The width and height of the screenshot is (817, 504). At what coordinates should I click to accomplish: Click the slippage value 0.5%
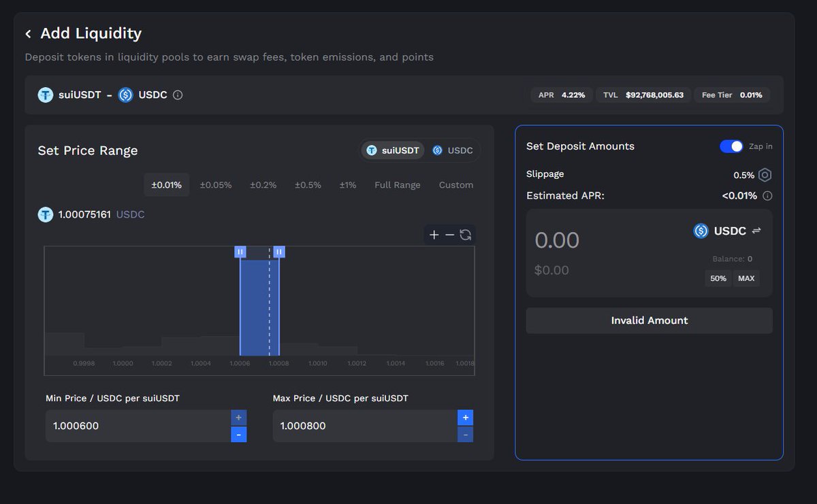point(743,175)
